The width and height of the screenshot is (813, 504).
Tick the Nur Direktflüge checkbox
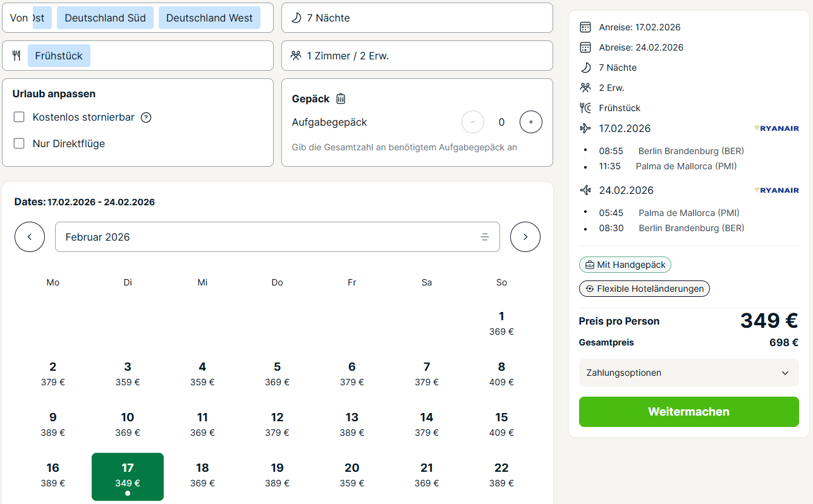(20, 144)
